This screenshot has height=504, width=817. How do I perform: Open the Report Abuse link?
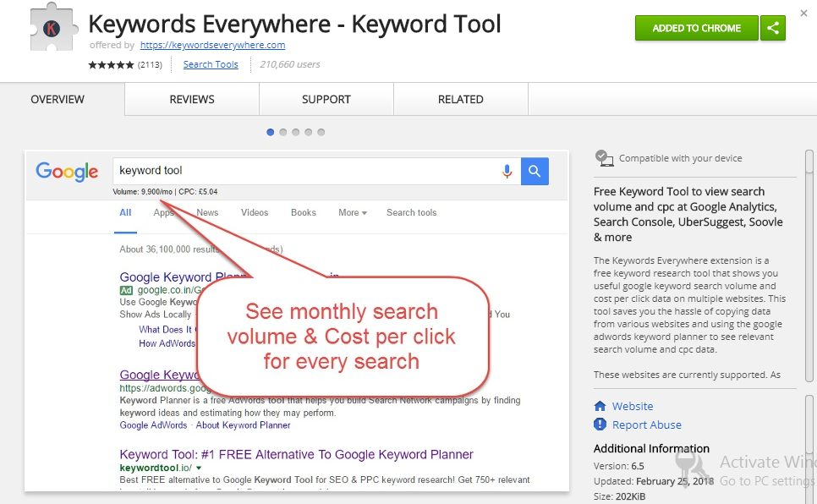[x=647, y=425]
